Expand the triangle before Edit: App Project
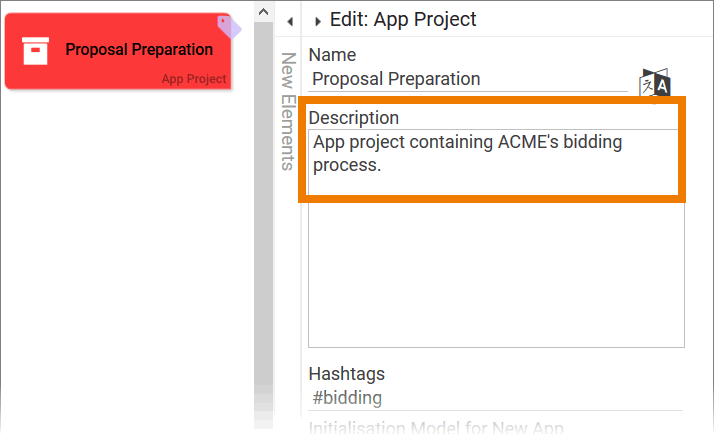The image size is (714, 437). click(x=318, y=20)
